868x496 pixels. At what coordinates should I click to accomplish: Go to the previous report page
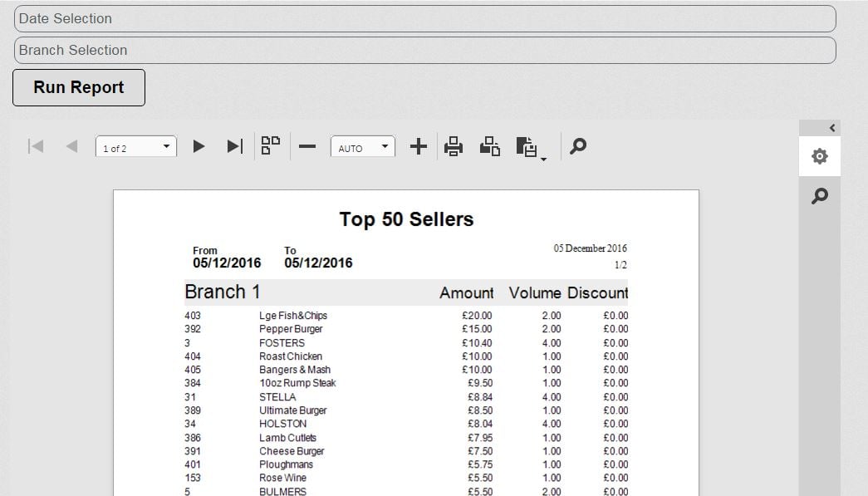pyautogui.click(x=71, y=147)
